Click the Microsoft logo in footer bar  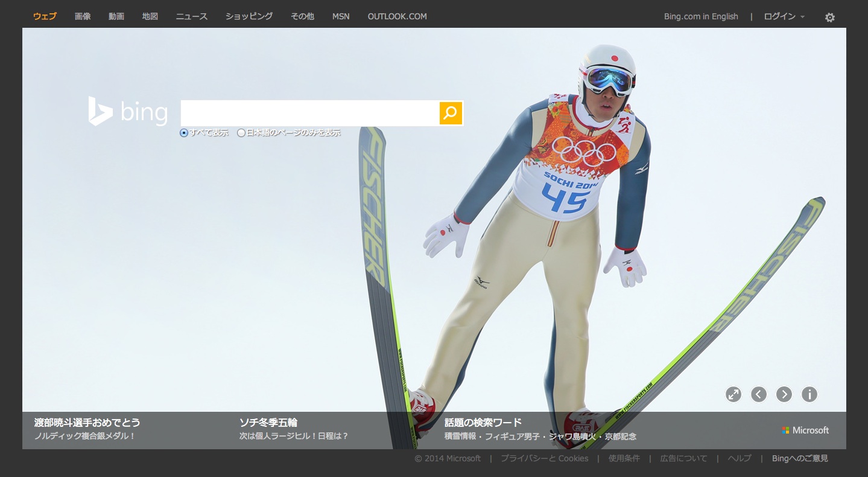[805, 431]
